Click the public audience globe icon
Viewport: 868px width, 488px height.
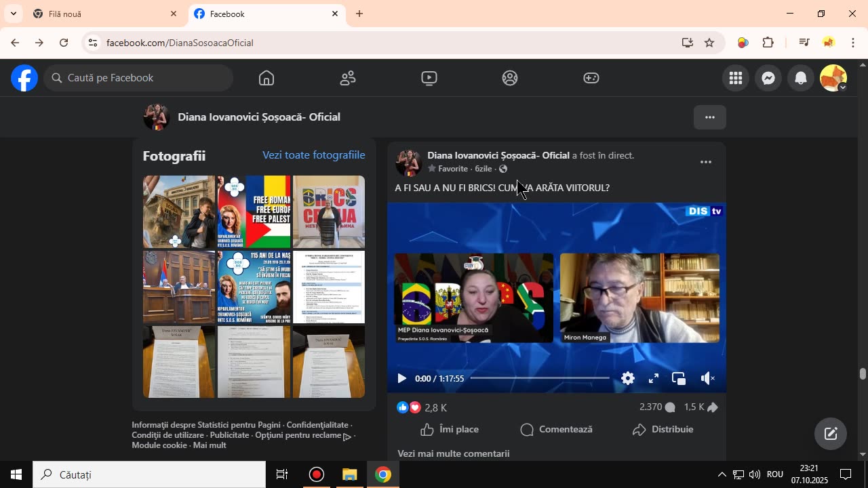(x=503, y=169)
